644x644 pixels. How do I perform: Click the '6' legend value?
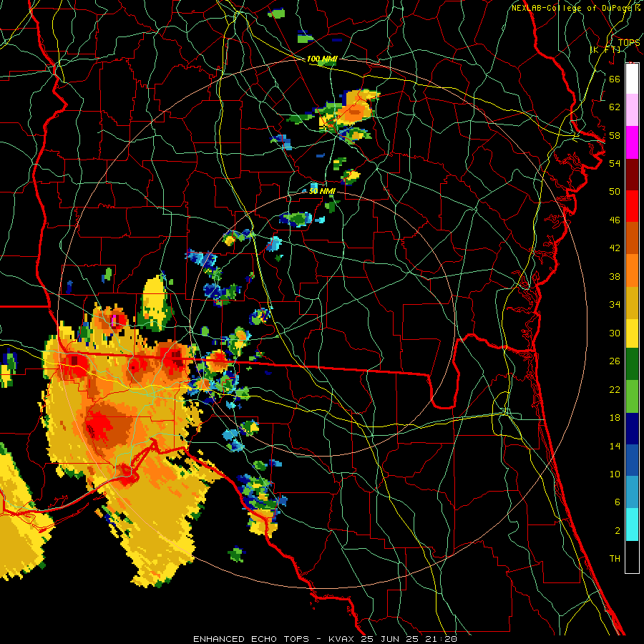click(x=617, y=502)
